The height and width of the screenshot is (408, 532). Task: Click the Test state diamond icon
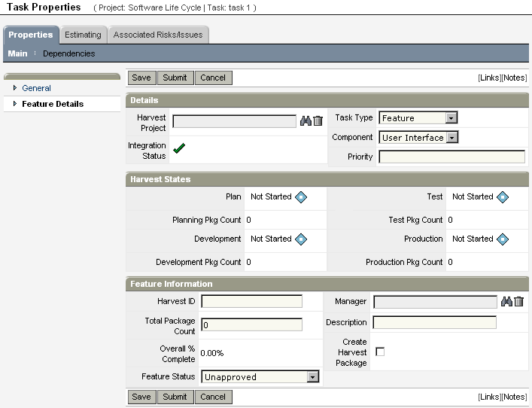point(503,197)
